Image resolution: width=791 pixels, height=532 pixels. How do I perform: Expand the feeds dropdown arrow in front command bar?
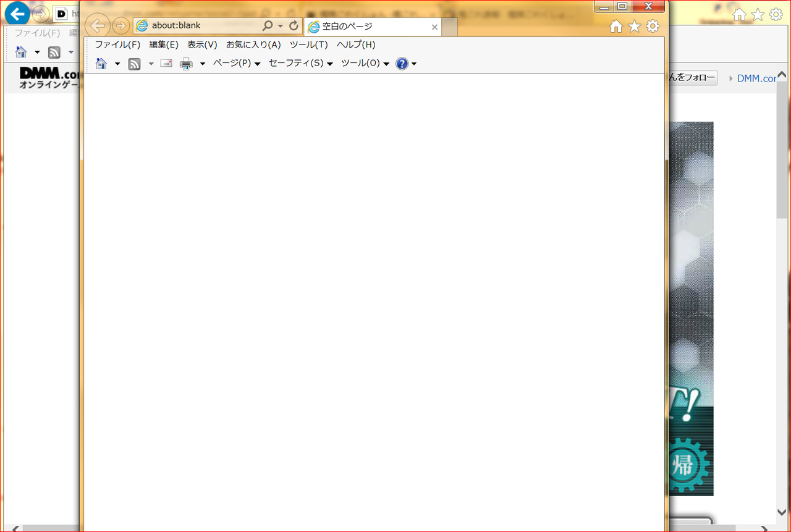click(x=151, y=64)
